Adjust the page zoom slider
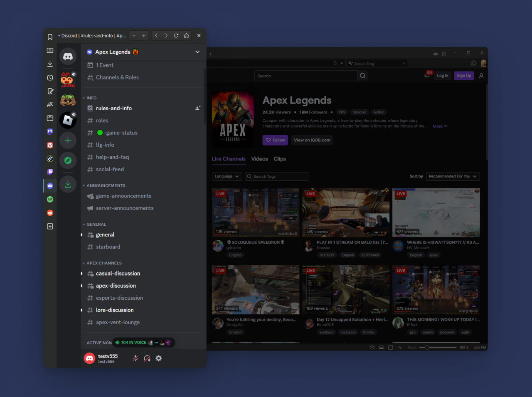 click(x=438, y=348)
